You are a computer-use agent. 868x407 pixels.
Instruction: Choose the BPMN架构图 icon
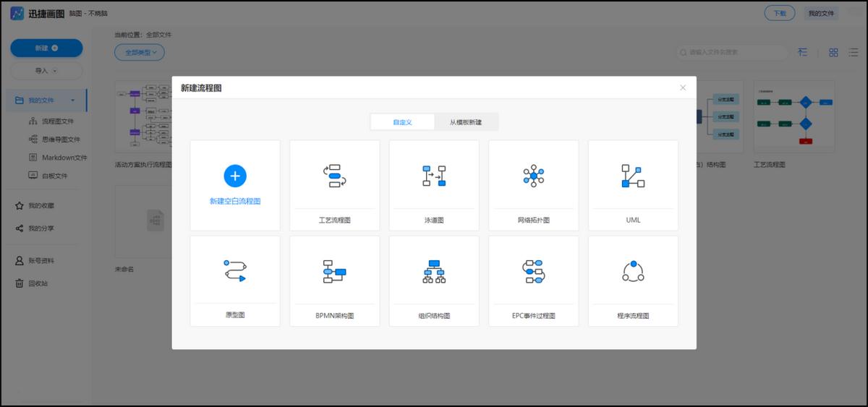pyautogui.click(x=334, y=270)
